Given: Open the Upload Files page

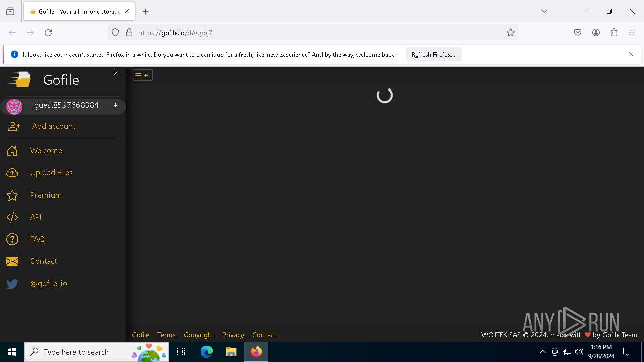Looking at the screenshot, I should pos(51,173).
